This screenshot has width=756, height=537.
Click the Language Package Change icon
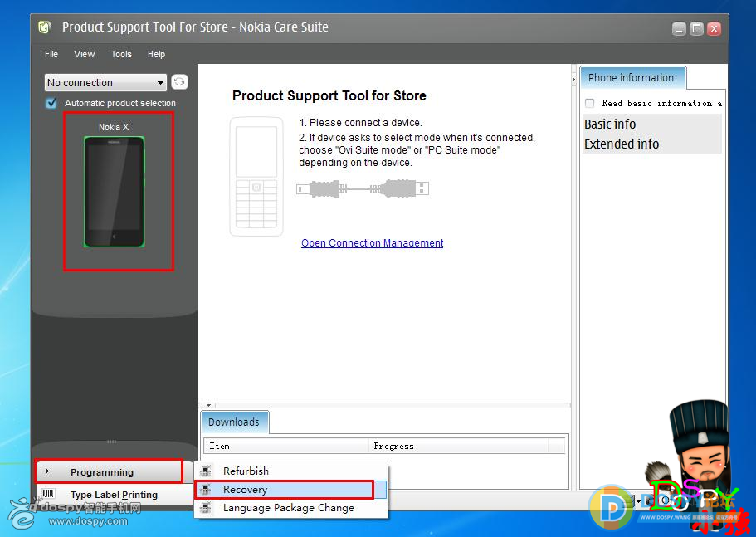[206, 508]
